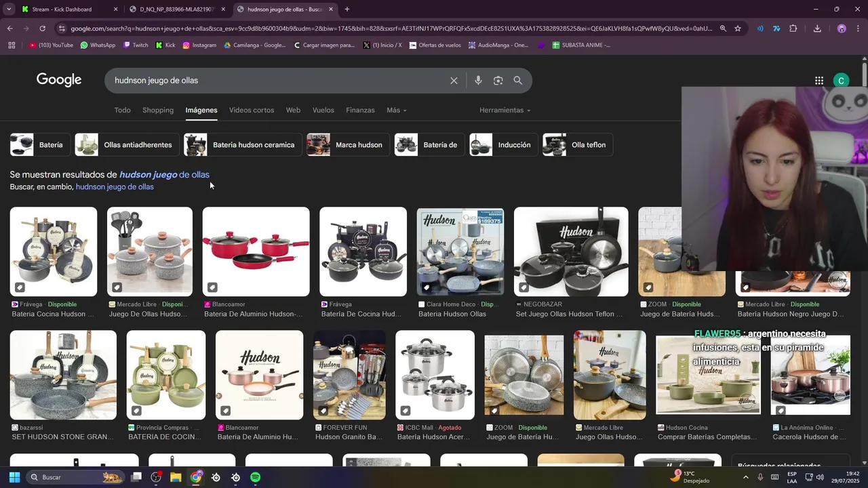Expand the Más search menu
This screenshot has width=868, height=488.
[397, 110]
